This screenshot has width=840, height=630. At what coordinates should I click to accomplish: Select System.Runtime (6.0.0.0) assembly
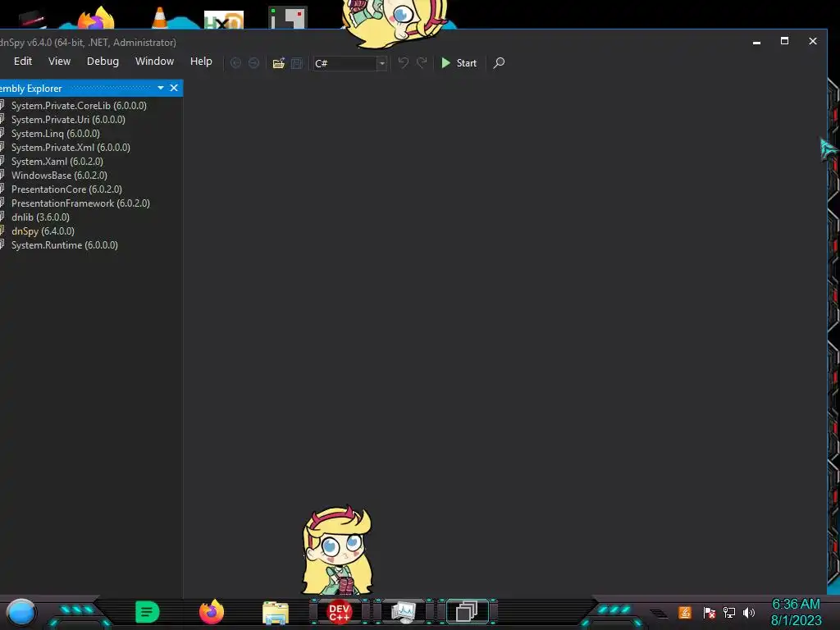(64, 244)
